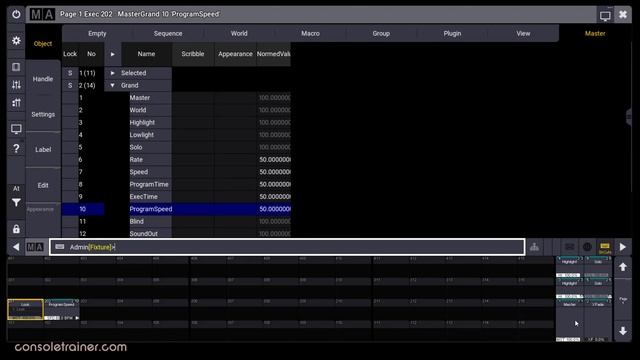This screenshot has width=640, height=360.
Task: Toggle the padlock icon in the sidebar
Action: pos(16,229)
